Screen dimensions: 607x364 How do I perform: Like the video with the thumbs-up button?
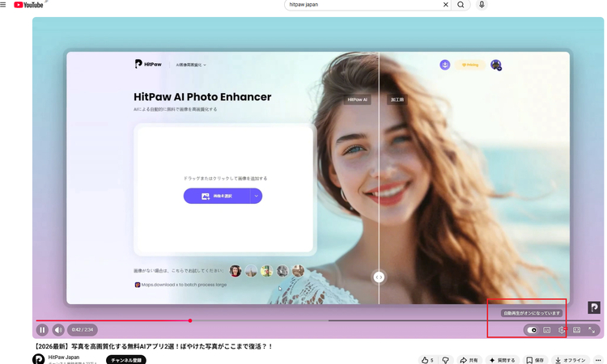pos(427,360)
